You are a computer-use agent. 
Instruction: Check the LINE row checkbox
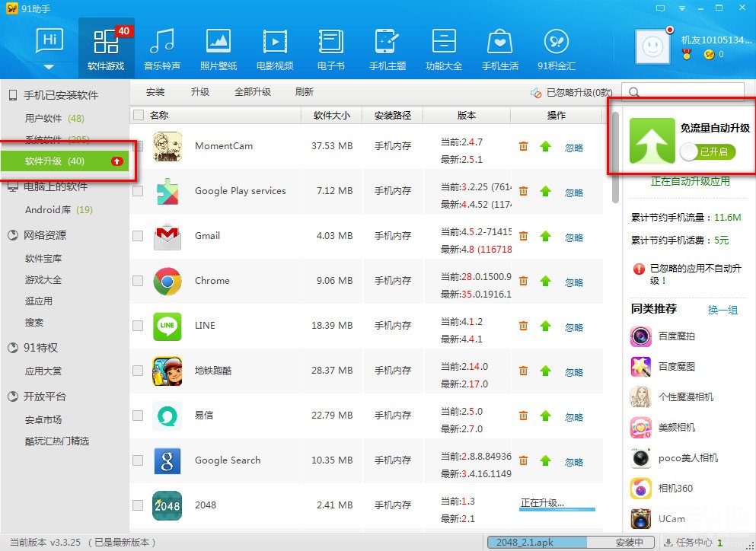(x=138, y=326)
